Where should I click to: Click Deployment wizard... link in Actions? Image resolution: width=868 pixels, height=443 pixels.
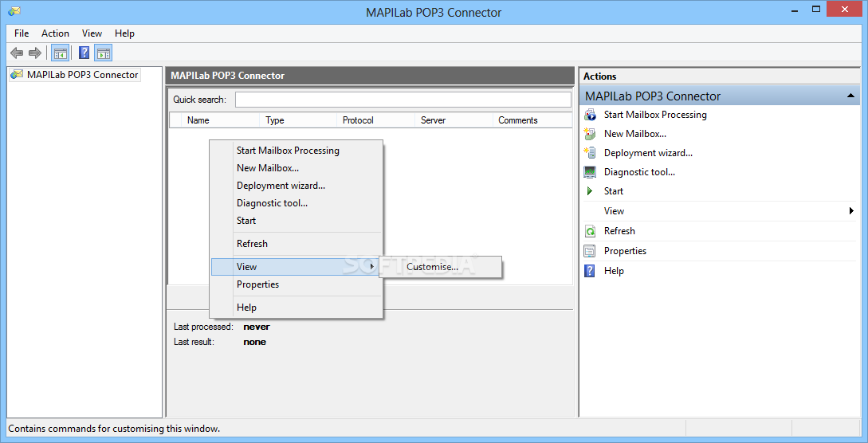coord(648,153)
